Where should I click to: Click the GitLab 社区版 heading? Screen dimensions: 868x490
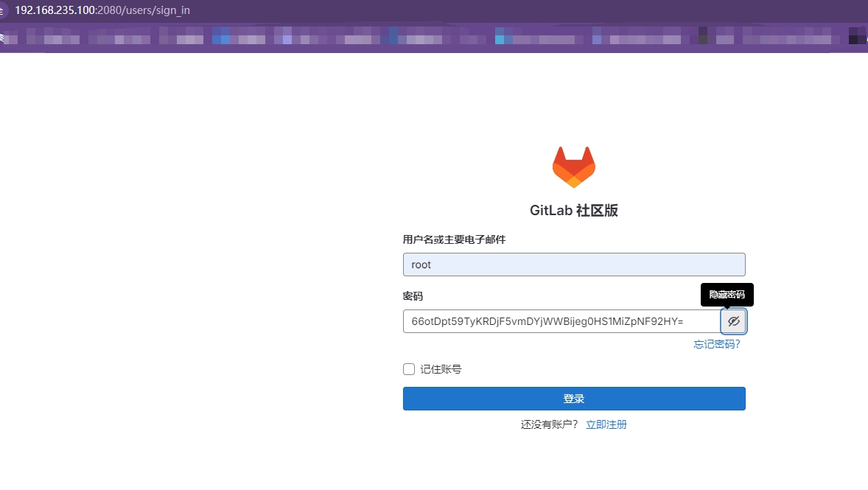pos(573,211)
